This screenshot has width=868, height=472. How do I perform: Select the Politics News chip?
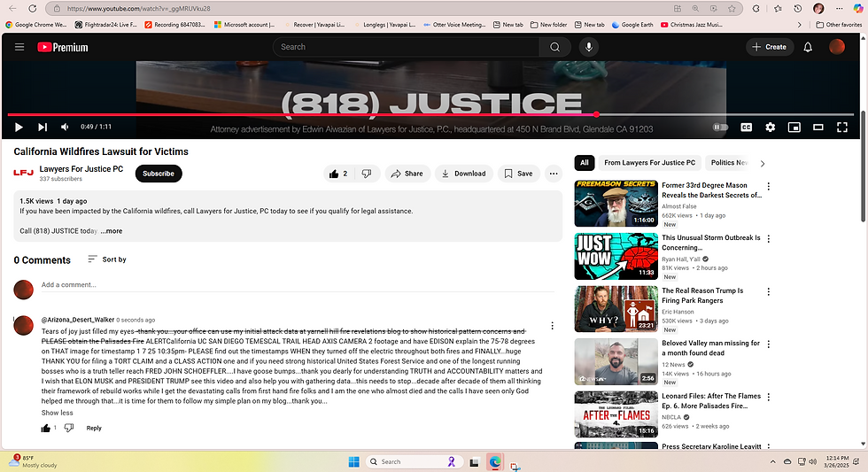point(729,163)
